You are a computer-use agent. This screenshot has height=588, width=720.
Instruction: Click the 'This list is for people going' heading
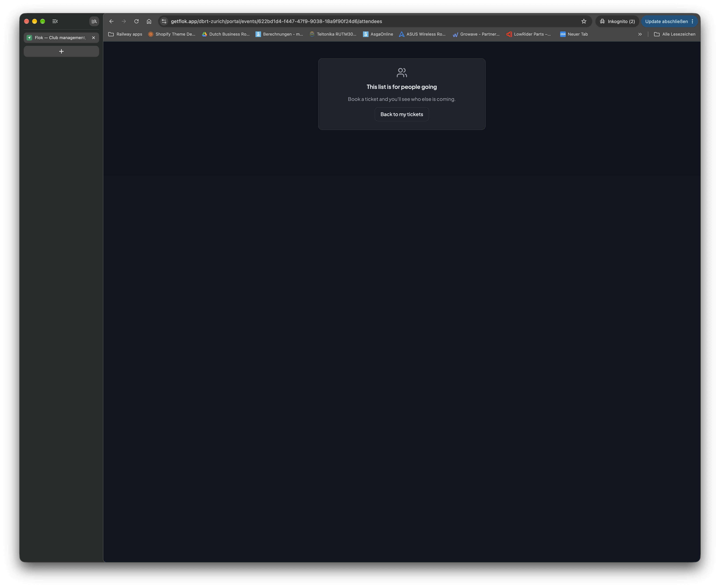(402, 87)
